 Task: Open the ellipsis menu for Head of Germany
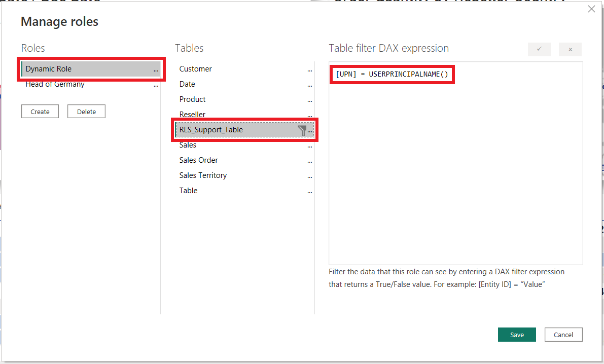tap(156, 85)
